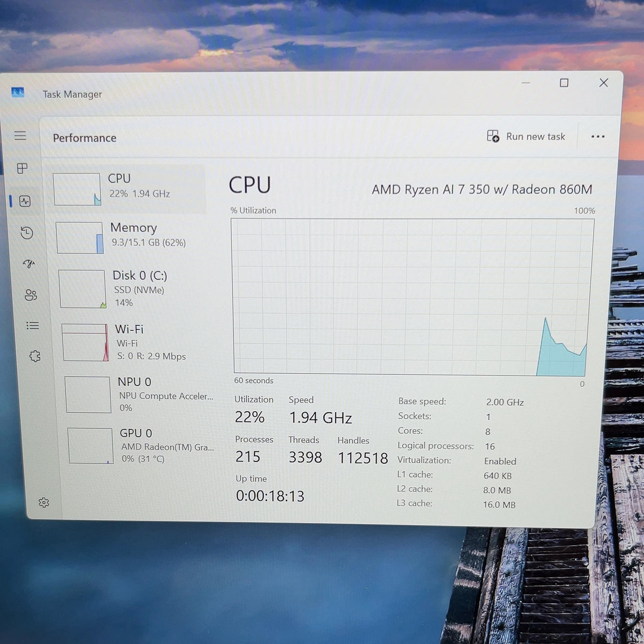
Task: Open the three-dots more options menu
Action: coord(598,136)
